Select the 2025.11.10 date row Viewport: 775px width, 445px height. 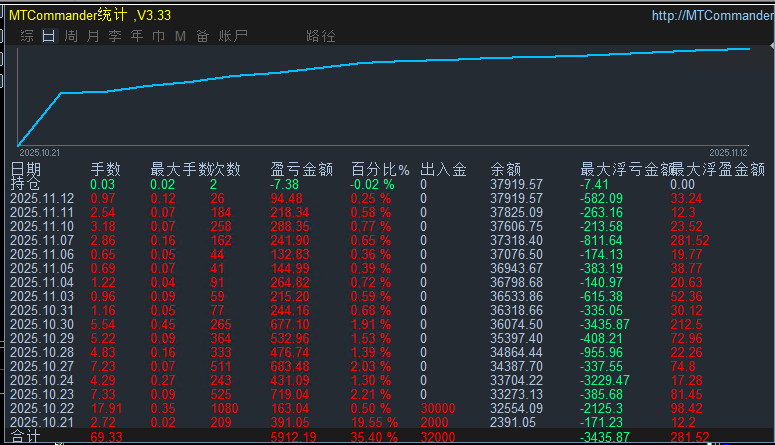[42, 226]
